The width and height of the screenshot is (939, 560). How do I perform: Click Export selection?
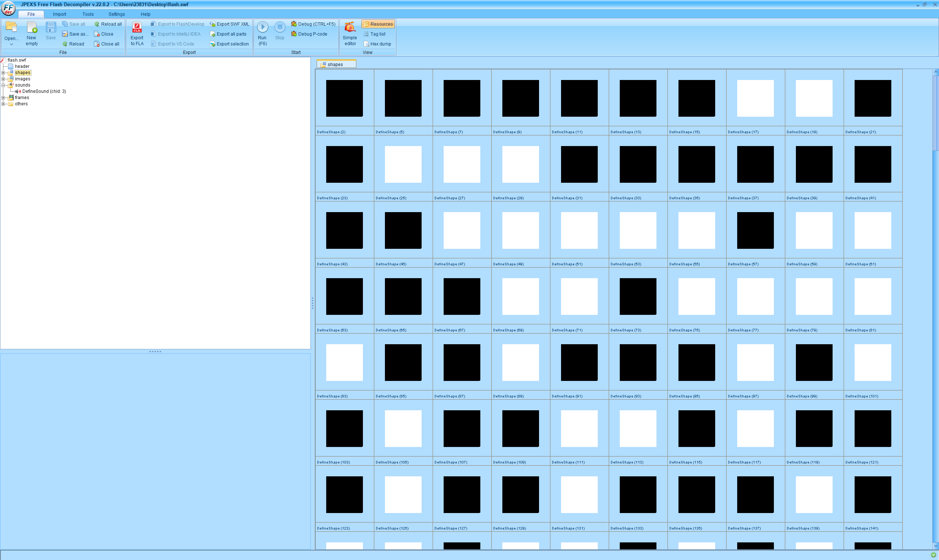click(229, 44)
